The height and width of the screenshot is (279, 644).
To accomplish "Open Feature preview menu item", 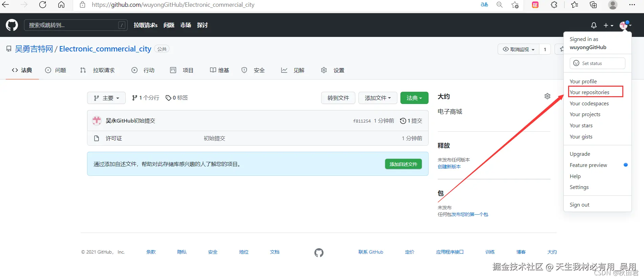I will pyautogui.click(x=588, y=165).
